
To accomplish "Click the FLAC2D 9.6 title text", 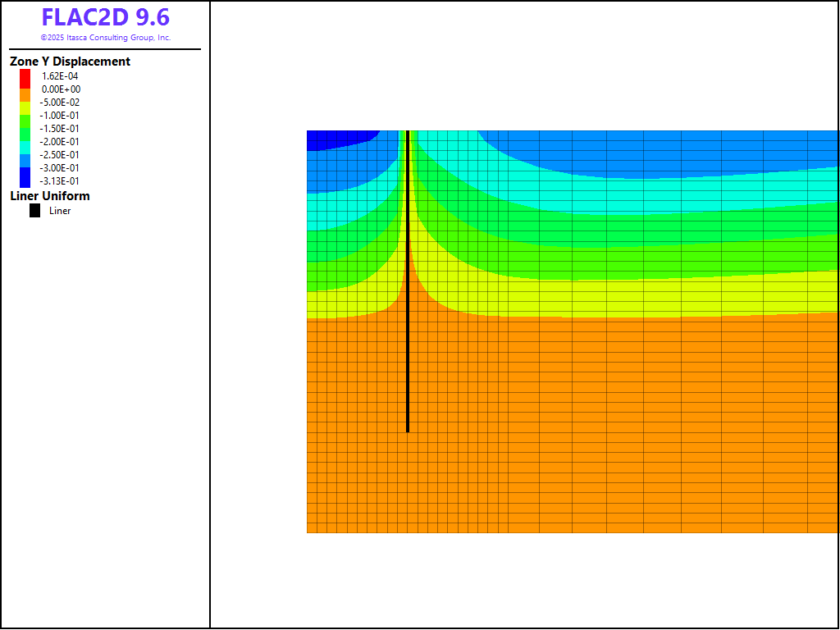I will click(105, 17).
